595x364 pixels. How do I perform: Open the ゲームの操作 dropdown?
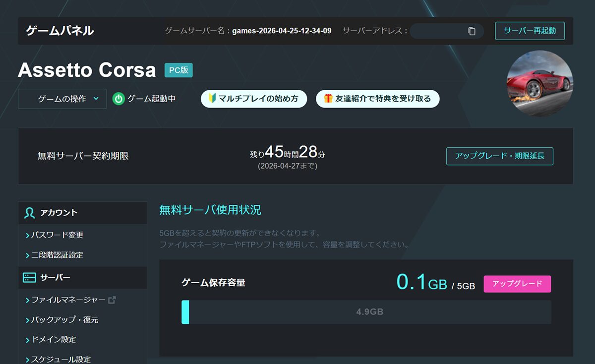pos(62,99)
